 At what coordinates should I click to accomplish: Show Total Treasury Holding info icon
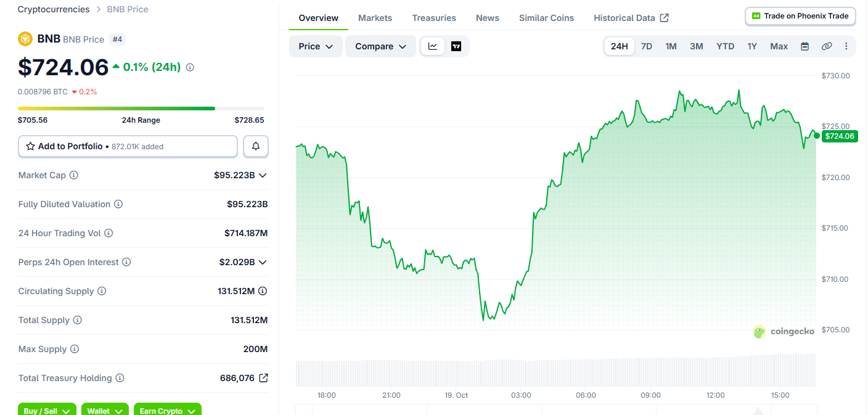coord(120,378)
